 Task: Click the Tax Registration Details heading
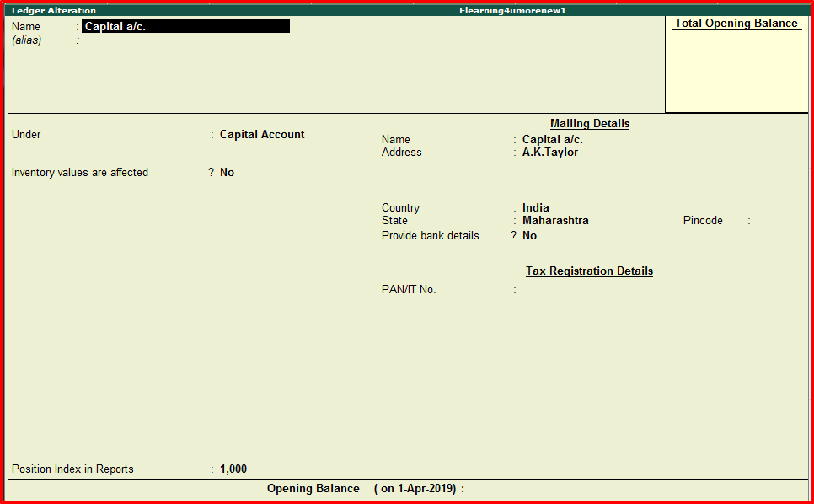(589, 271)
